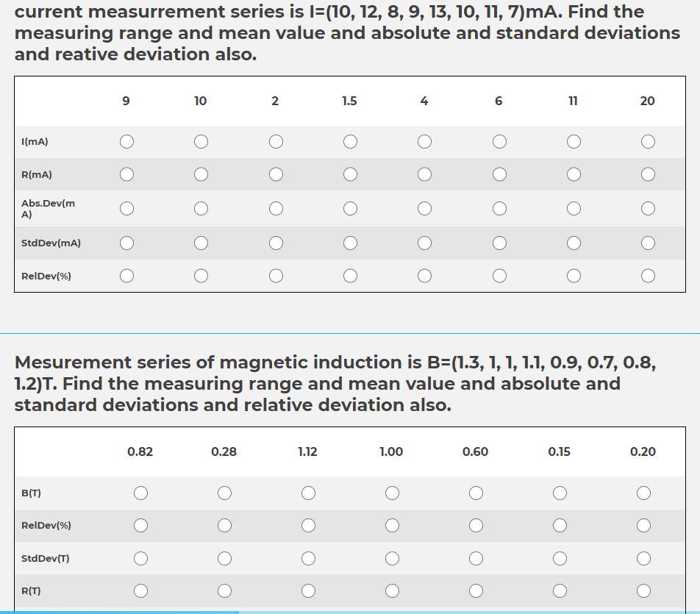700x614 pixels.
Task: Select 1.5 for StdDev(mA) row
Action: (350, 243)
